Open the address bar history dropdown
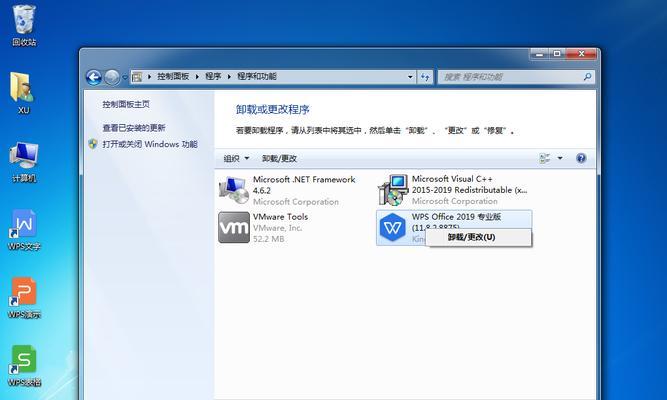Screen dimensions: 667x400 [x=410, y=77]
